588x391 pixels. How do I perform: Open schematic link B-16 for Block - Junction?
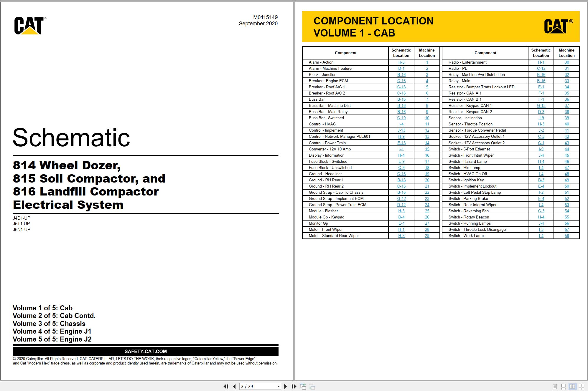401,74
